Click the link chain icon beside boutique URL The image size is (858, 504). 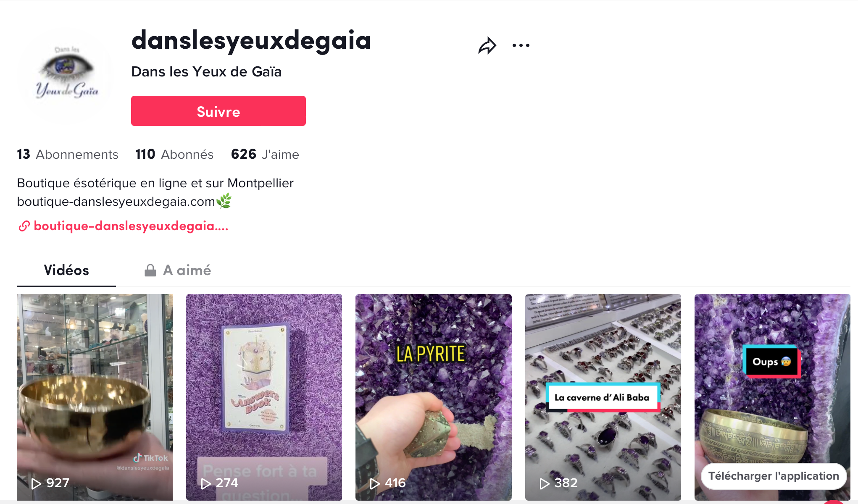[24, 226]
